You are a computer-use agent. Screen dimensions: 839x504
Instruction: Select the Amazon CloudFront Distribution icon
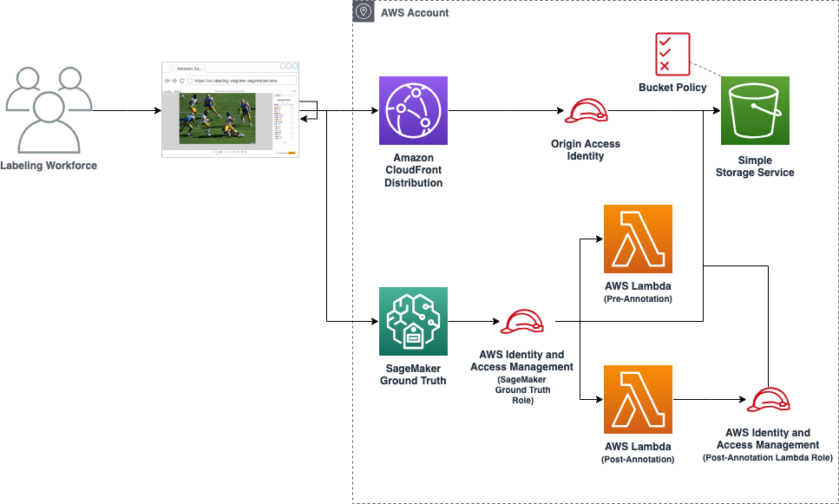[x=413, y=111]
